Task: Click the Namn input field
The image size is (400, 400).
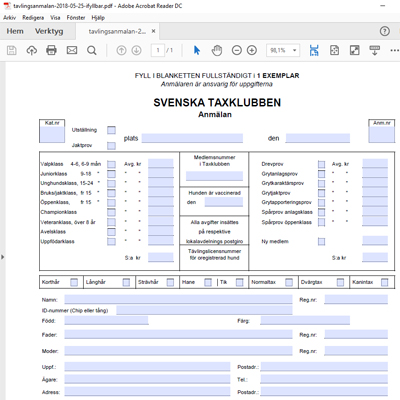Action: (x=178, y=299)
